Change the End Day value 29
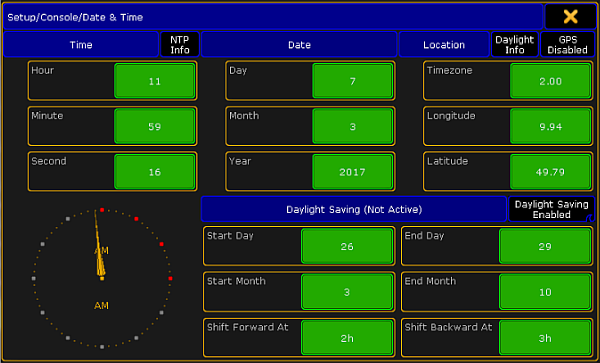600x363 pixels. pos(545,246)
